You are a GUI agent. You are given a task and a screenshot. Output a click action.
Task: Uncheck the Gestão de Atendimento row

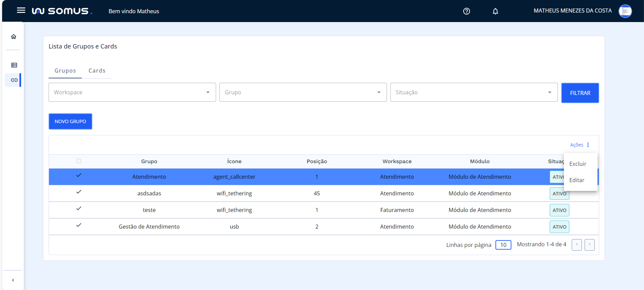pos(79,225)
